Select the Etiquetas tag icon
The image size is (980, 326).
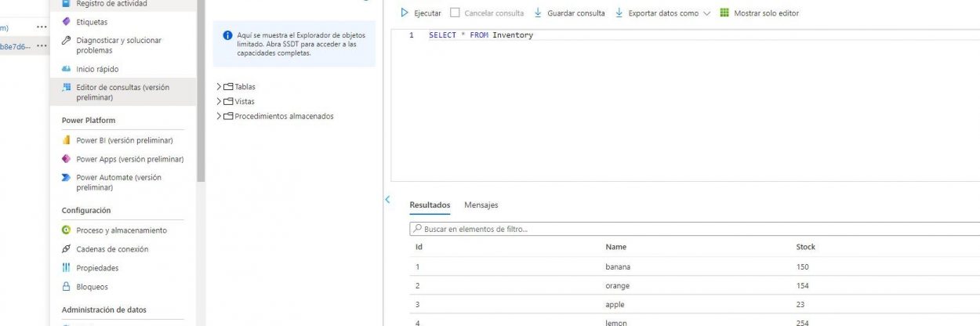pyautogui.click(x=67, y=22)
